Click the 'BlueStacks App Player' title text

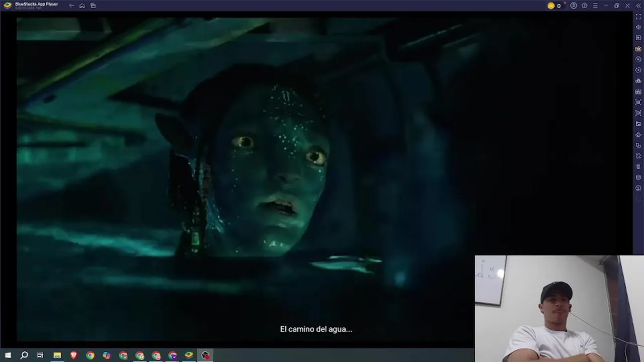(x=36, y=4)
